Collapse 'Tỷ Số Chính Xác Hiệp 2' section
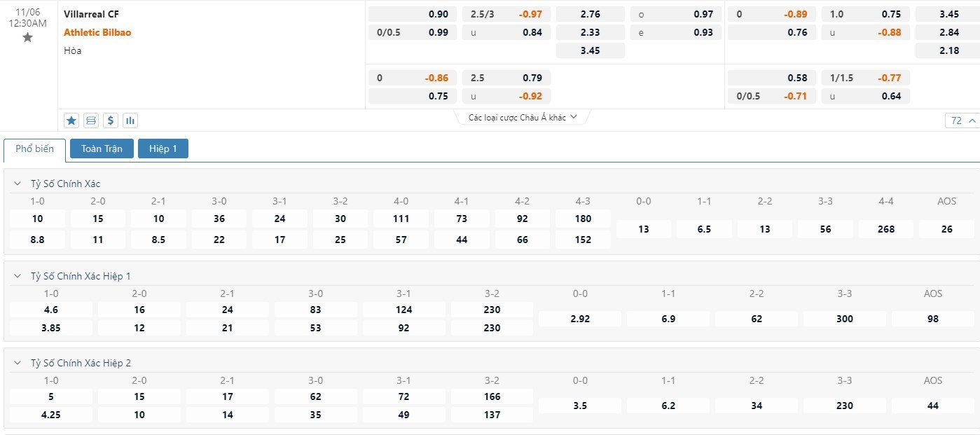 pyautogui.click(x=18, y=363)
